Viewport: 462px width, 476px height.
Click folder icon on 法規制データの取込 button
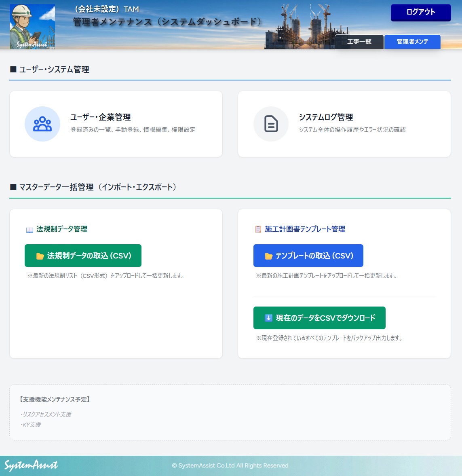tap(40, 256)
